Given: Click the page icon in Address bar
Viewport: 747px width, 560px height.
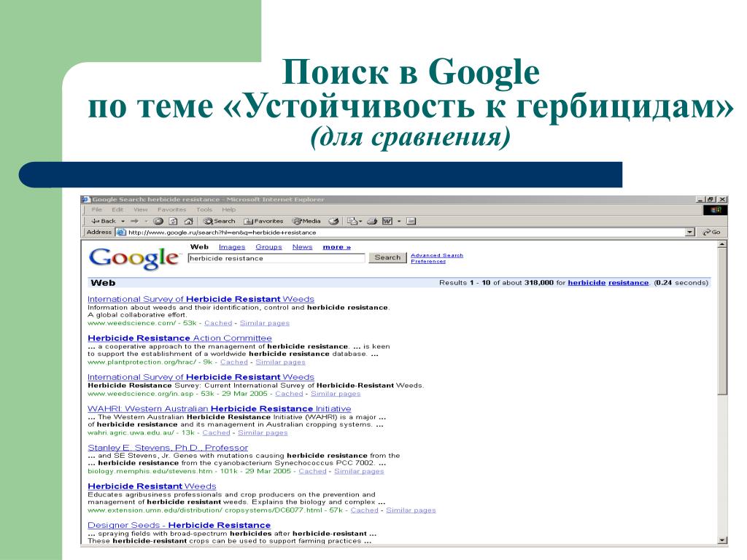Looking at the screenshot, I should tap(121, 233).
